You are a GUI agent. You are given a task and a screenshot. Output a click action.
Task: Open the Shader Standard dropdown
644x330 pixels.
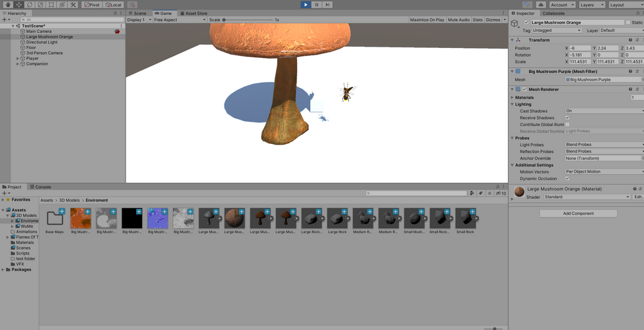[586, 197]
